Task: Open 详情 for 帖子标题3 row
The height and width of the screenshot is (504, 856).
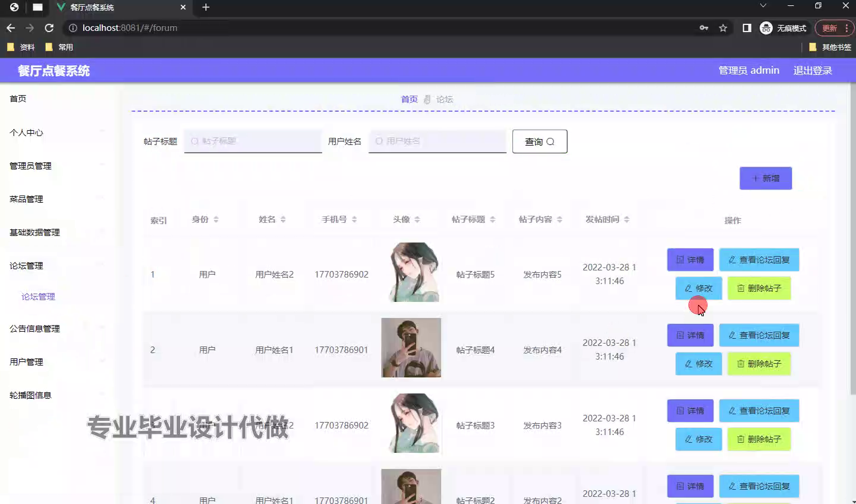Action: (x=690, y=411)
